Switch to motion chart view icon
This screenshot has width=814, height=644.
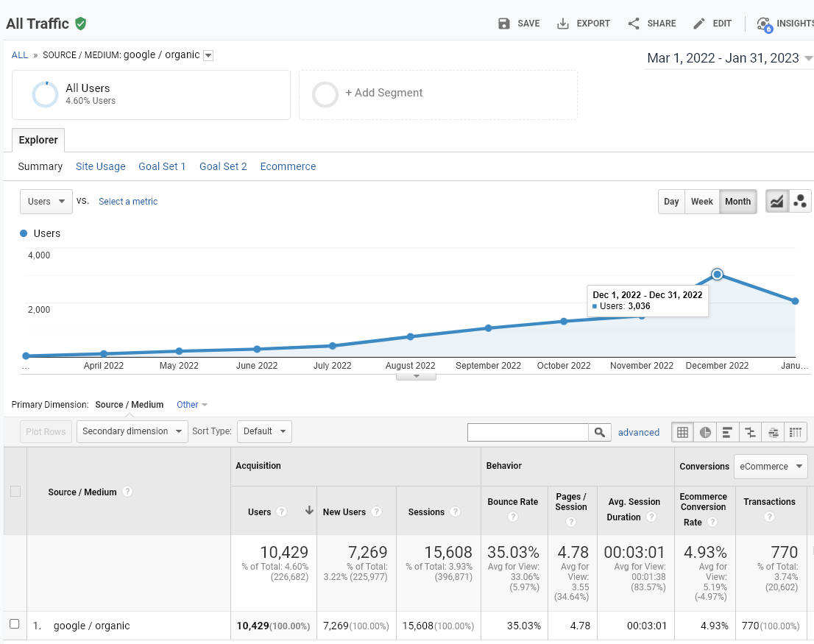(x=800, y=202)
